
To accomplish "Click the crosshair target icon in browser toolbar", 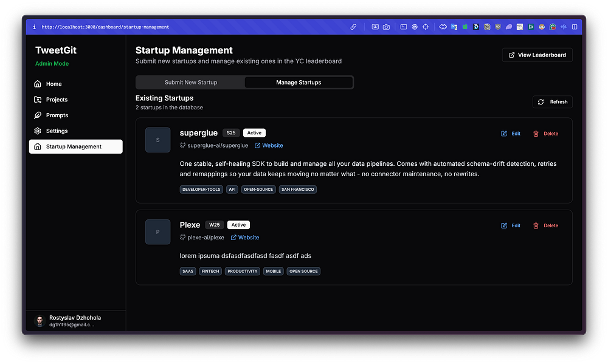I will (x=426, y=27).
